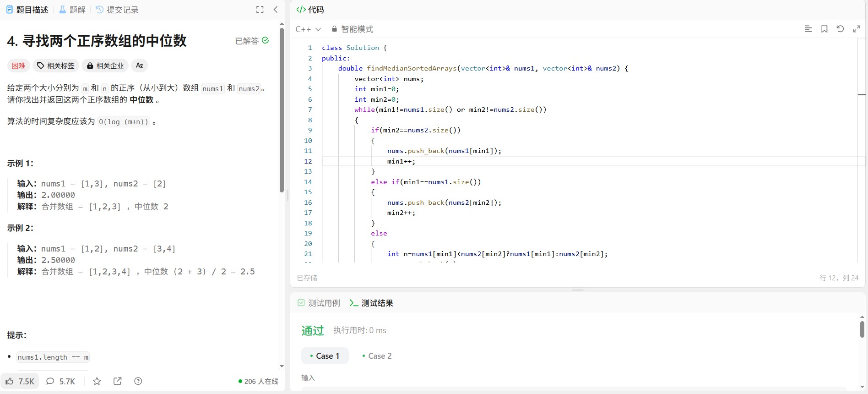Click the fullscreen icon in description panel

click(x=260, y=10)
